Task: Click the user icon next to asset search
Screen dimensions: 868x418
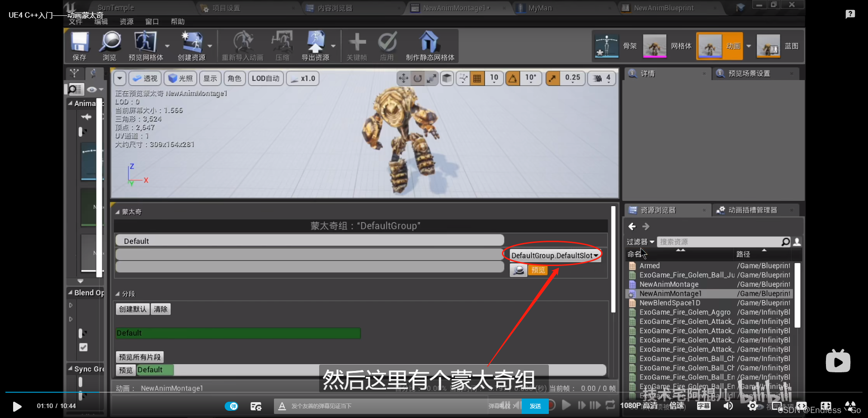Action: click(797, 242)
